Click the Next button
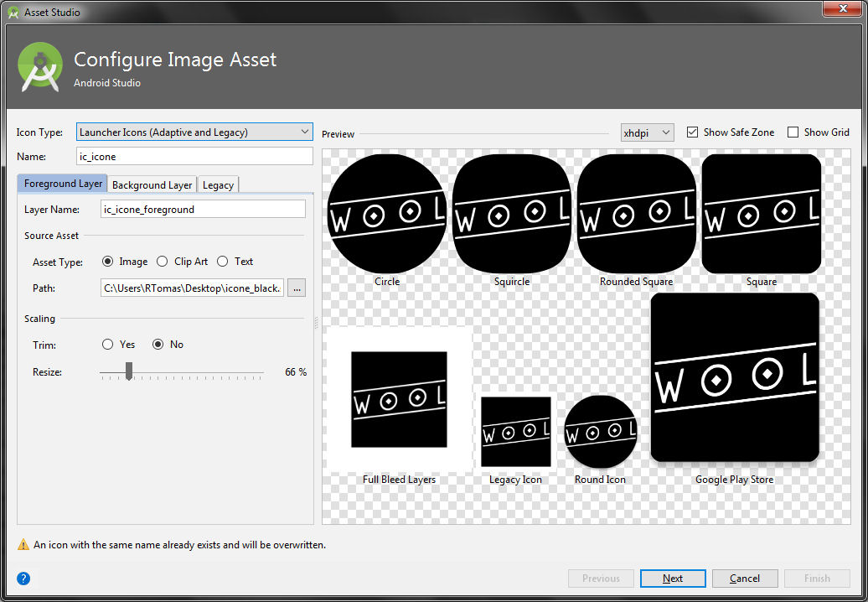The image size is (868, 602). coord(673,578)
